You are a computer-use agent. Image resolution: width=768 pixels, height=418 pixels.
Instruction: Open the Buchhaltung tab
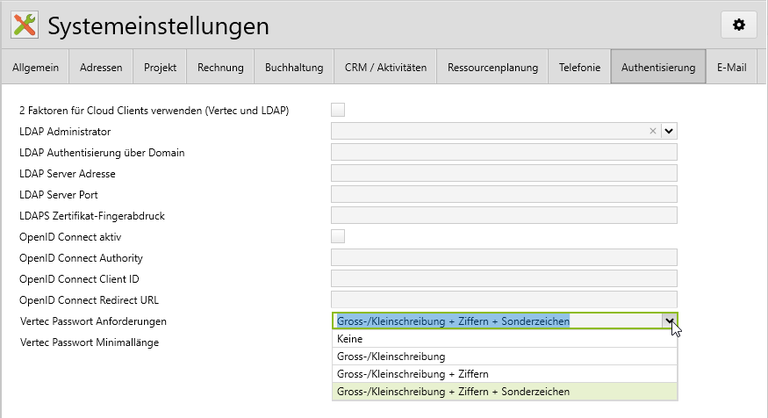coord(294,67)
